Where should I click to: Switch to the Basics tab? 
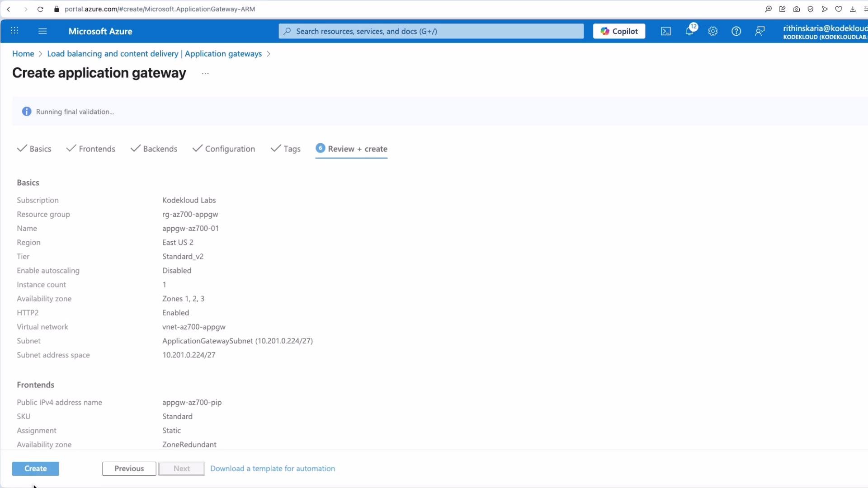[34, 149]
